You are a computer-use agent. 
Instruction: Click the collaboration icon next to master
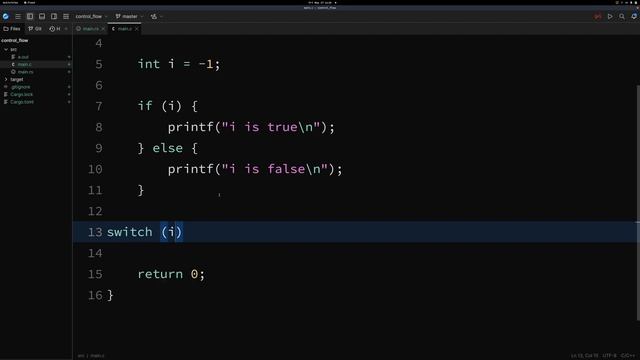(154, 16)
